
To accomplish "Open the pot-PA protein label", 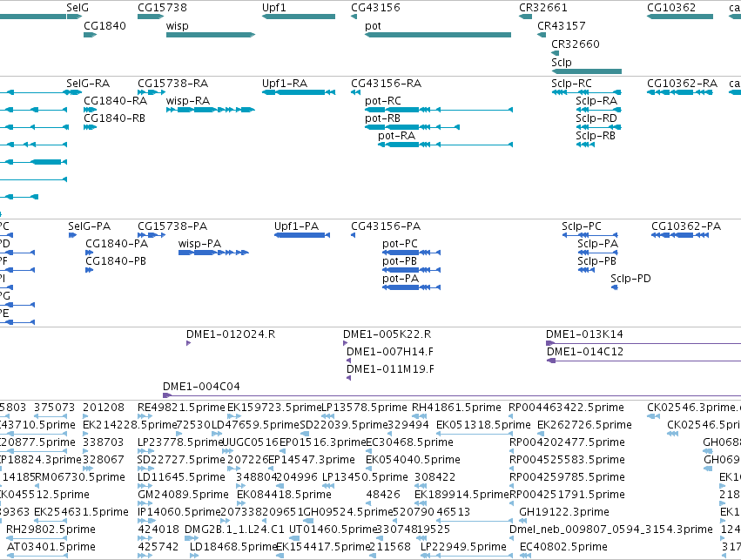I will (x=401, y=279).
